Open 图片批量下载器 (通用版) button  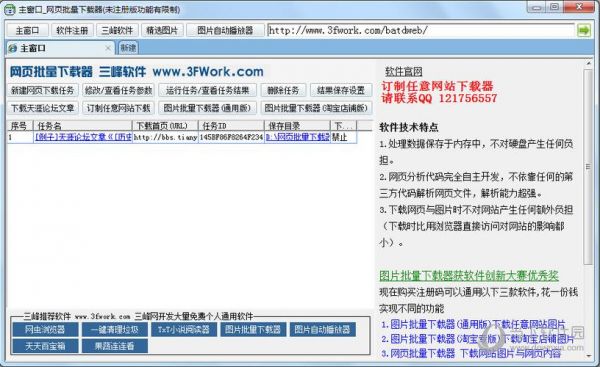pyautogui.click(x=207, y=108)
